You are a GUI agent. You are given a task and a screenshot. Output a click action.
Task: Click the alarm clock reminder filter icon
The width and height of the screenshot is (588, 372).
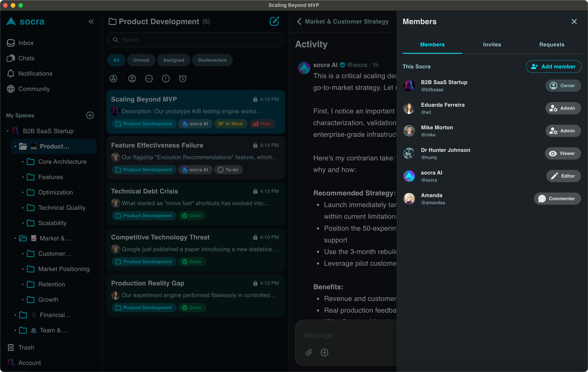[x=183, y=79]
